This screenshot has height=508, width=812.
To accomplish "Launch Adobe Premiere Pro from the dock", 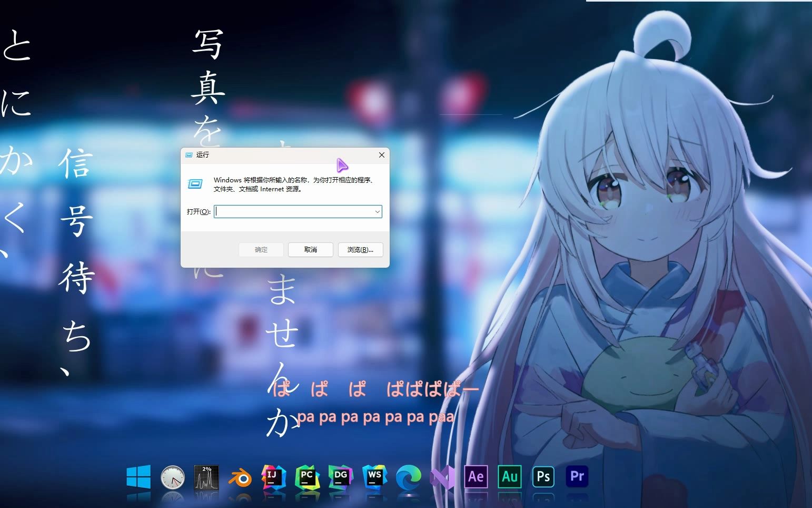I will 577,477.
